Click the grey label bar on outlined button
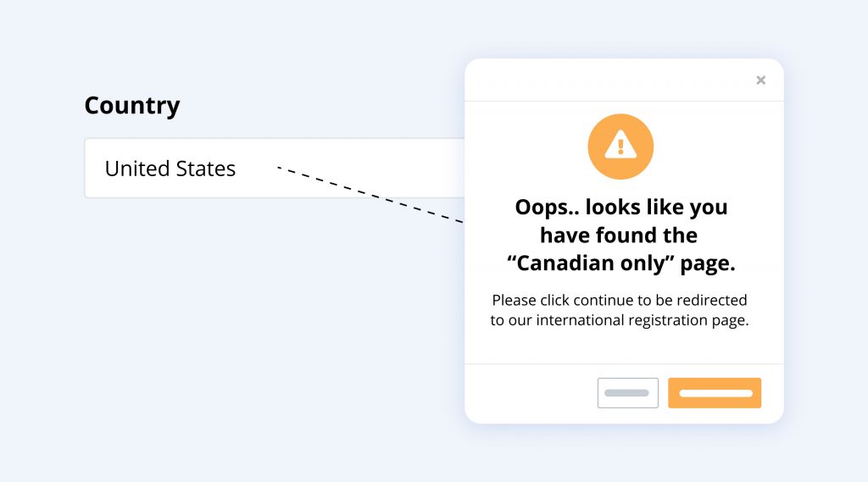Viewport: 868px width, 482px height. tap(627, 393)
